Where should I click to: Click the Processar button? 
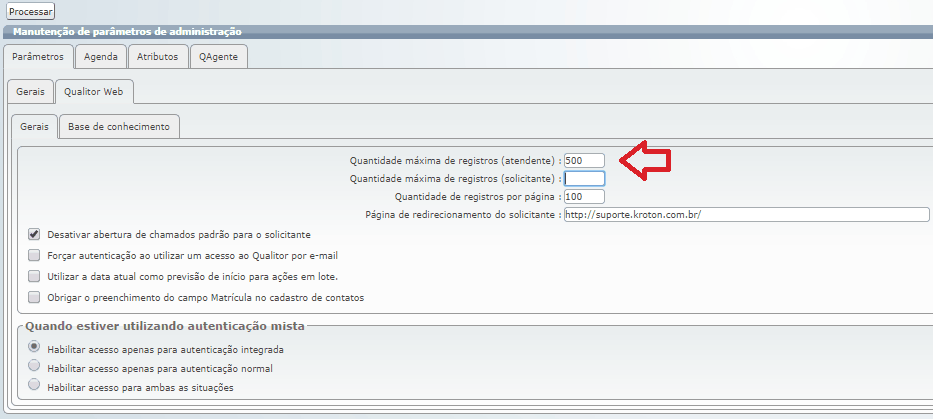[31, 11]
